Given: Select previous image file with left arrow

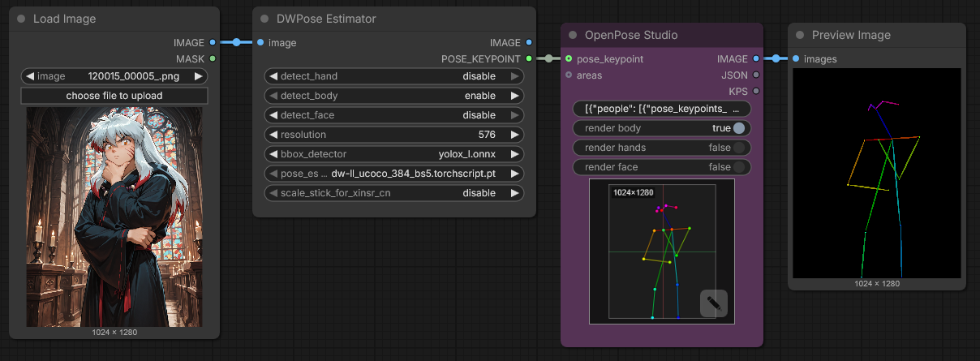Looking at the screenshot, I should coord(30,76).
